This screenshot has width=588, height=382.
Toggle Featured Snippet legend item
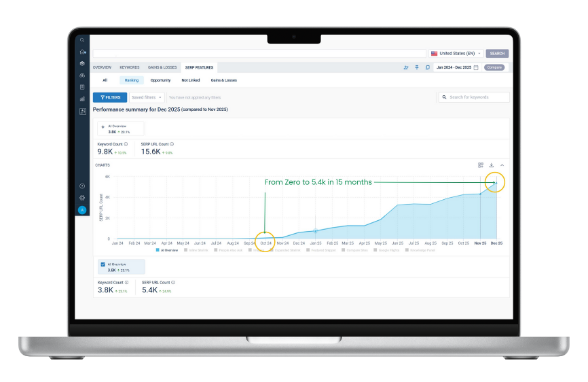point(321,250)
